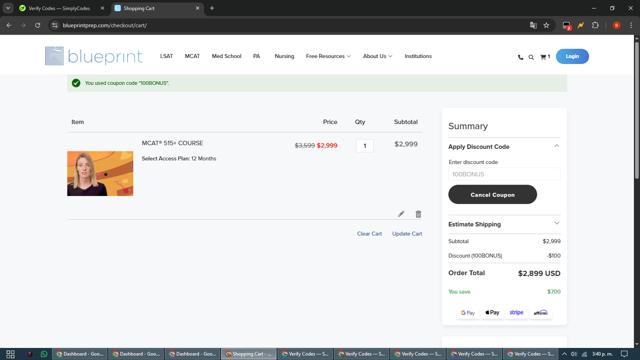This screenshot has height=360, width=640.
Task: Remove the cart item with the trash icon
Action: [418, 214]
